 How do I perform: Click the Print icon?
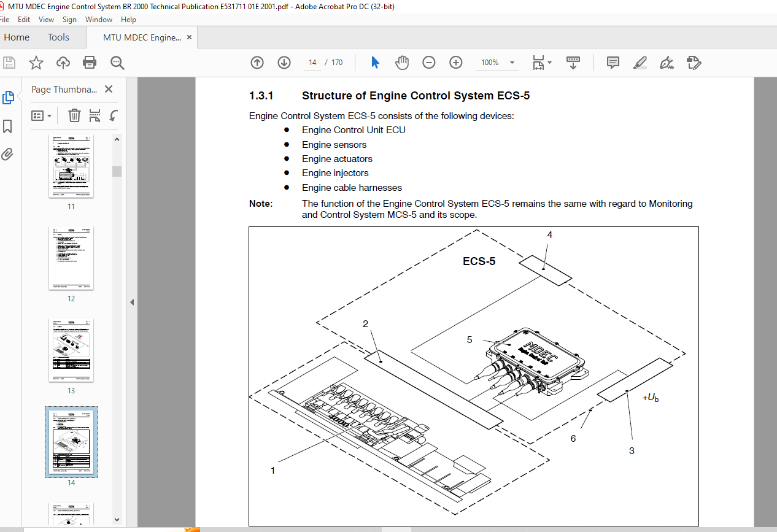click(x=90, y=63)
